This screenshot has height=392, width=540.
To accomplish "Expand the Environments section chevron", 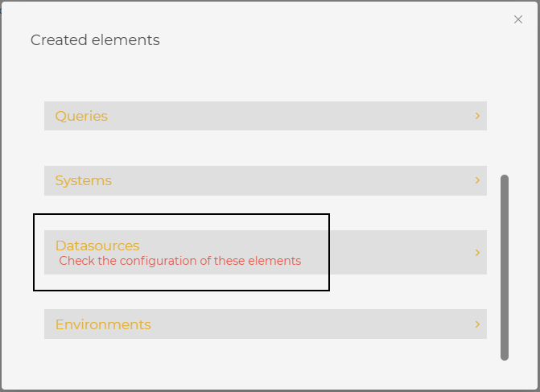I will pos(477,324).
